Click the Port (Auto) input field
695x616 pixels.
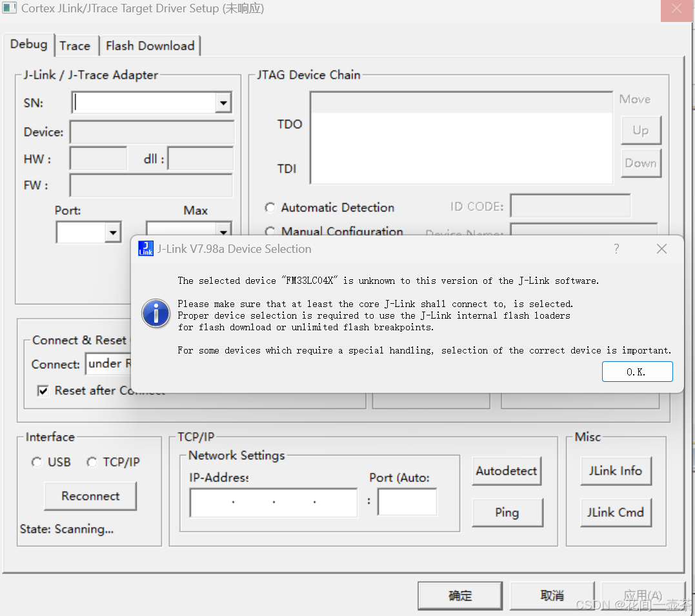point(407,502)
